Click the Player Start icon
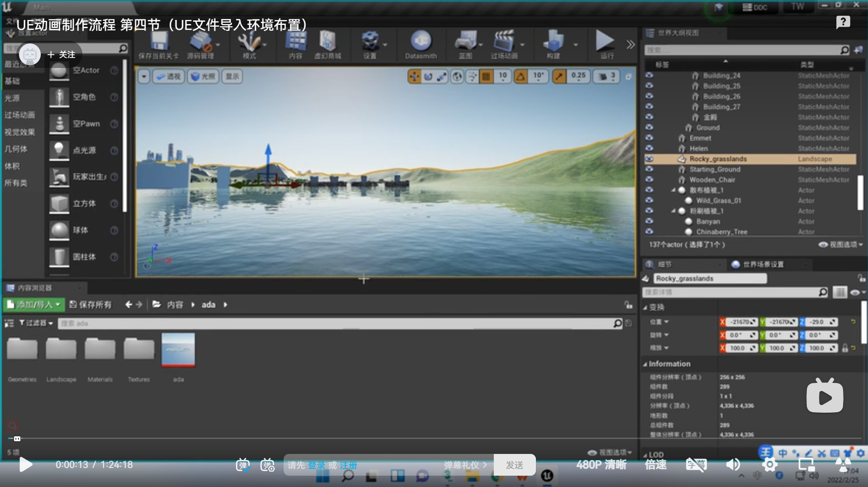This screenshot has width=868, height=487. (58, 177)
